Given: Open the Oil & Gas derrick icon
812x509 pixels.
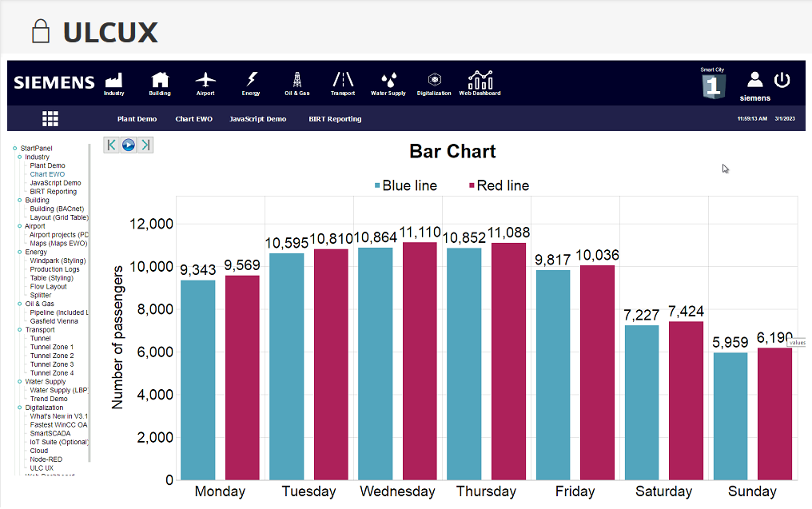Looking at the screenshot, I should [297, 81].
